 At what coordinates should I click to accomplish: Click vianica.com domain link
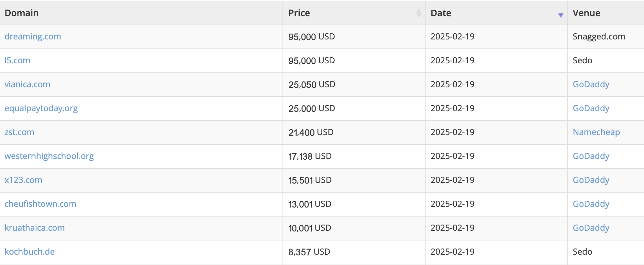[x=28, y=84]
